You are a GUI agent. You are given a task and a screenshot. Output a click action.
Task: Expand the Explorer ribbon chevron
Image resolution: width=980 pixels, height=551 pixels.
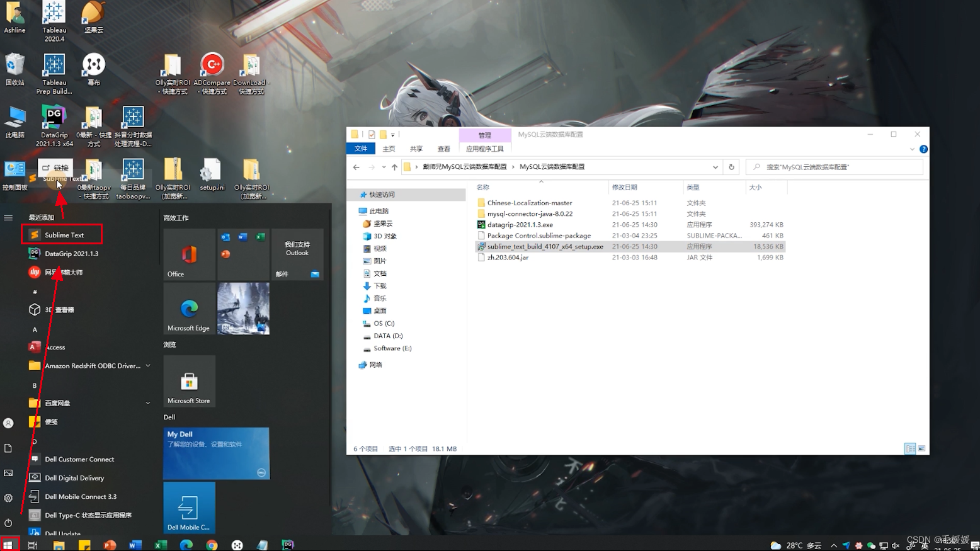click(912, 149)
